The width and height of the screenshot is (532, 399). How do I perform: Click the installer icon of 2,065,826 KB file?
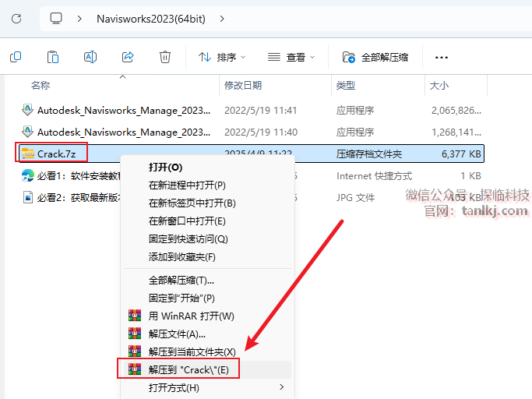[x=27, y=110]
